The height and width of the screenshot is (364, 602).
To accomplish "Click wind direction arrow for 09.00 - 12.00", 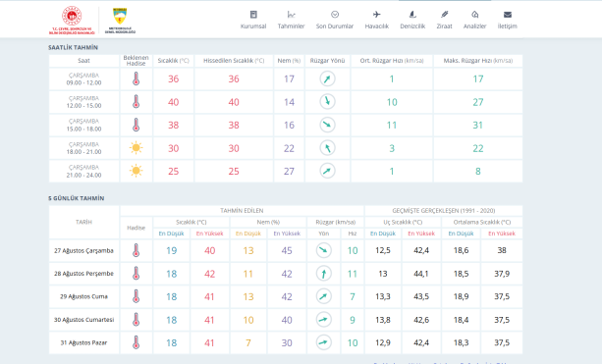I will pos(327,78).
